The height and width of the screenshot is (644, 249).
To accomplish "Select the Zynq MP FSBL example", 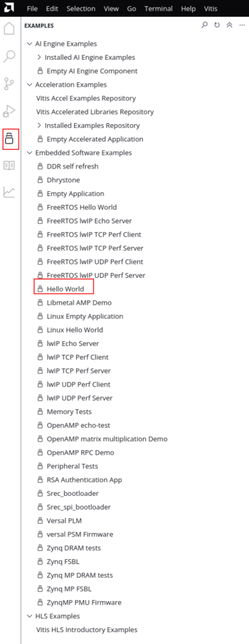I will tap(66, 588).
